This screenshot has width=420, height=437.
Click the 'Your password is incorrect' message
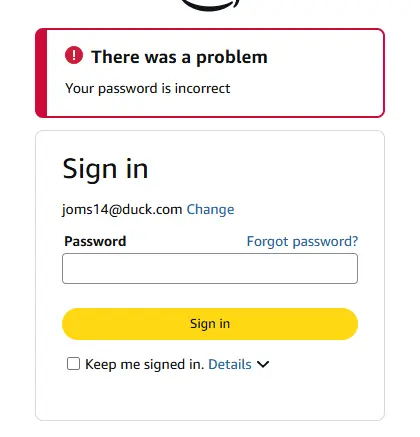pyautogui.click(x=148, y=88)
